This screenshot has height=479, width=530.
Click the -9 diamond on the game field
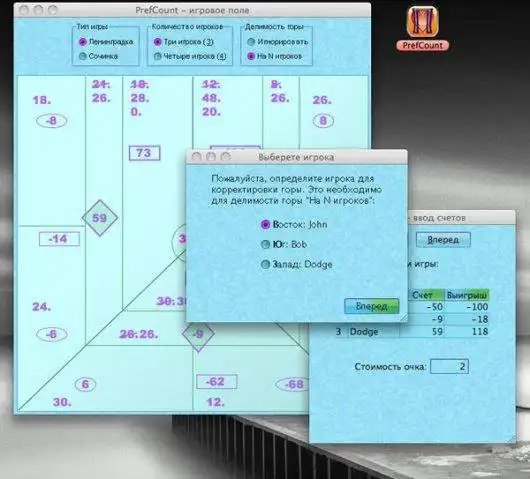(198, 335)
